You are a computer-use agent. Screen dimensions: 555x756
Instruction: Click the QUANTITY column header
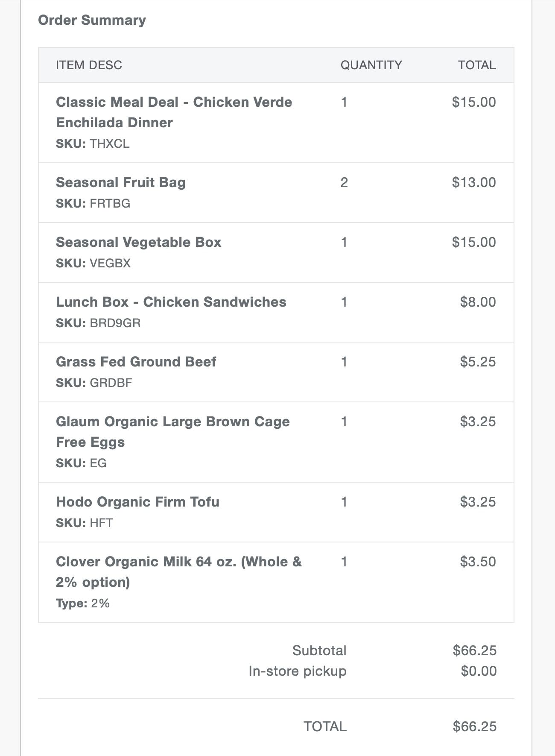(x=371, y=65)
